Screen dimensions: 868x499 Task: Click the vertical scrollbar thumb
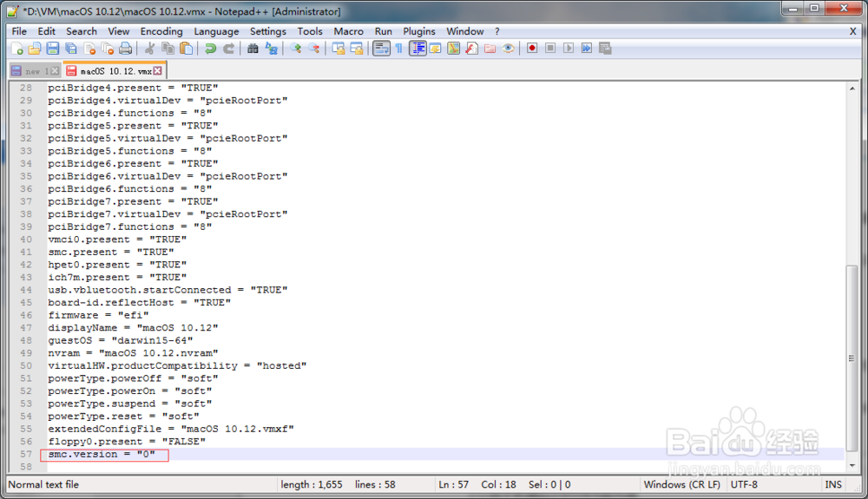(x=852, y=358)
